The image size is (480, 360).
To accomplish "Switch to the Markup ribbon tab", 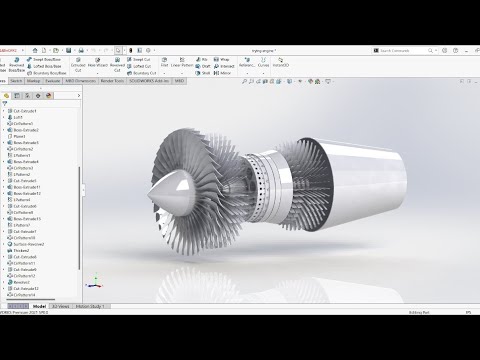I will click(x=33, y=81).
